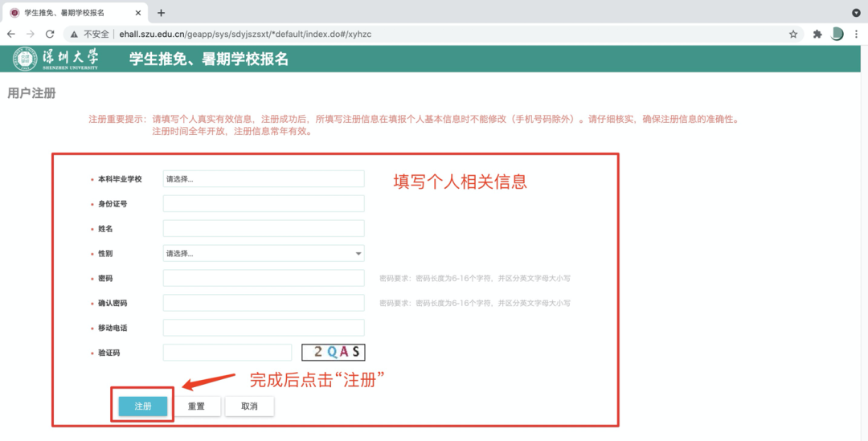The width and height of the screenshot is (868, 441).
Task: Click the 重置 button
Action: coord(197,406)
